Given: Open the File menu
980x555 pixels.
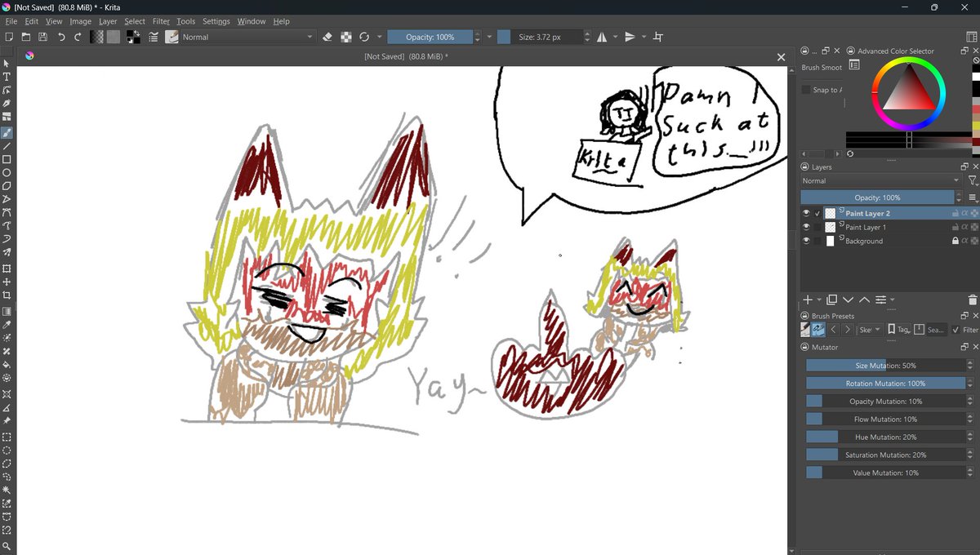Looking at the screenshot, I should pos(11,21).
